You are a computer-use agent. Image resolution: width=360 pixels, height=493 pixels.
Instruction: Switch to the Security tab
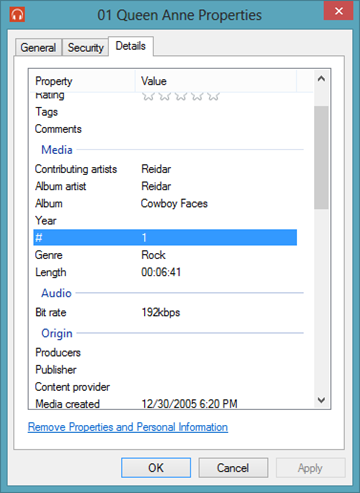[86, 47]
